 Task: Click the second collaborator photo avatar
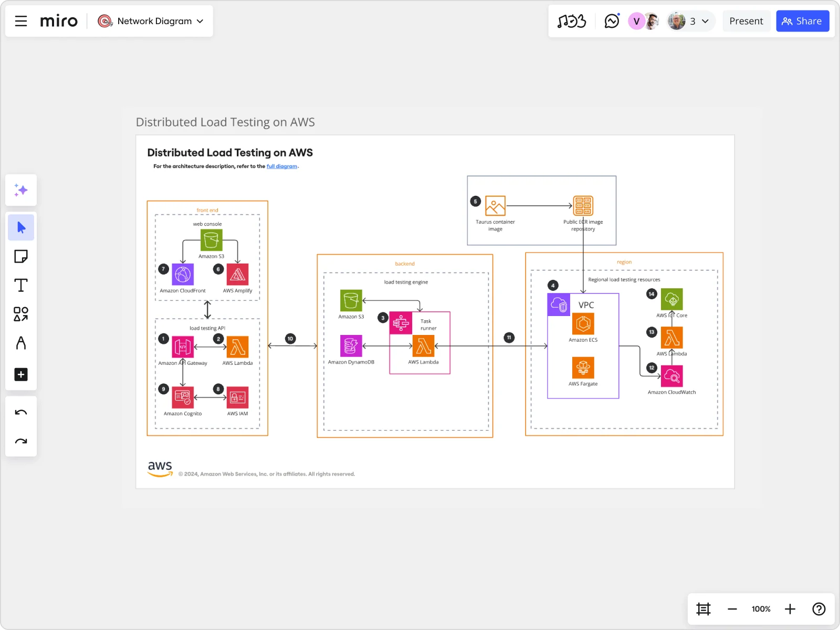651,21
